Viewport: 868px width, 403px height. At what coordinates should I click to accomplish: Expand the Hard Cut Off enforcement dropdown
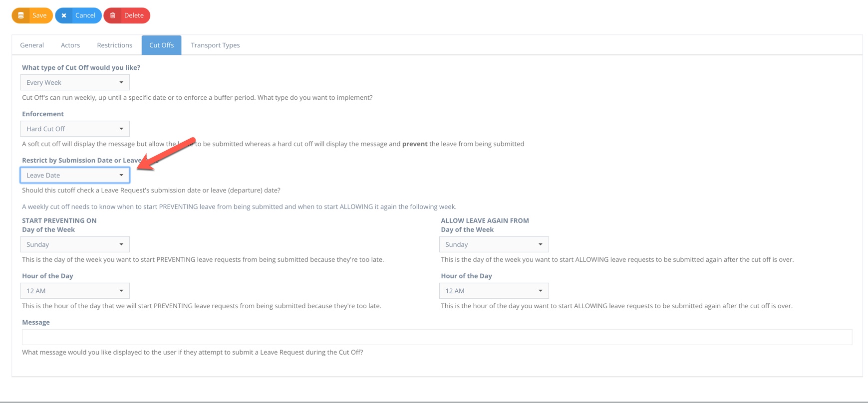click(x=75, y=129)
